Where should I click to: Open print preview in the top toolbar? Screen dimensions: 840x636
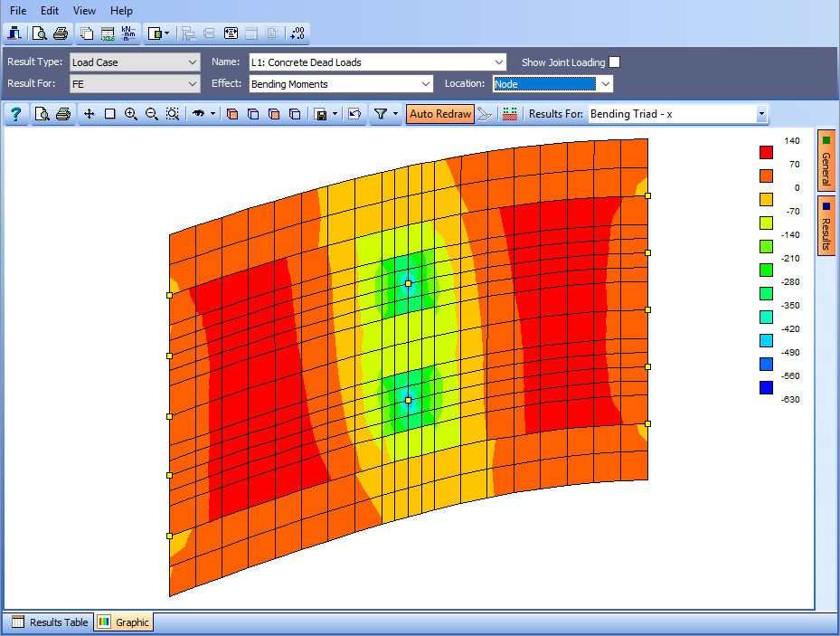(39, 33)
